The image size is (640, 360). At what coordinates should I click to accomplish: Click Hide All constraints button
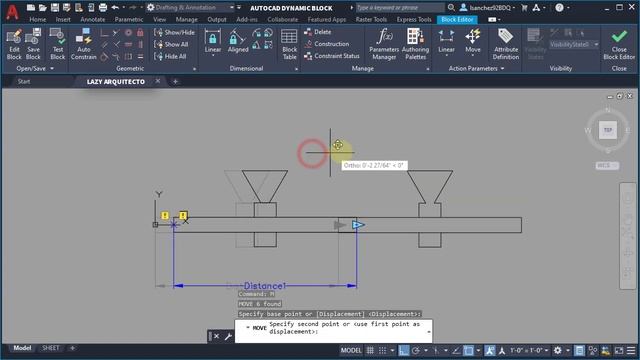(x=170, y=56)
